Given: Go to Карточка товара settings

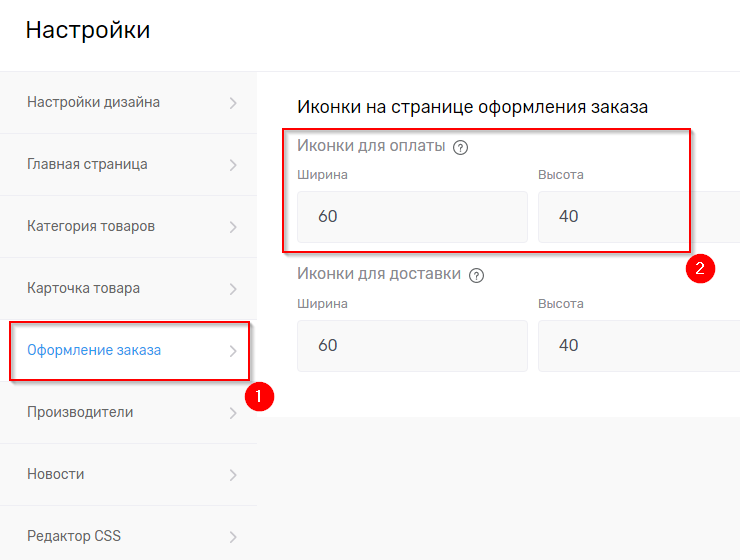Looking at the screenshot, I should [83, 288].
